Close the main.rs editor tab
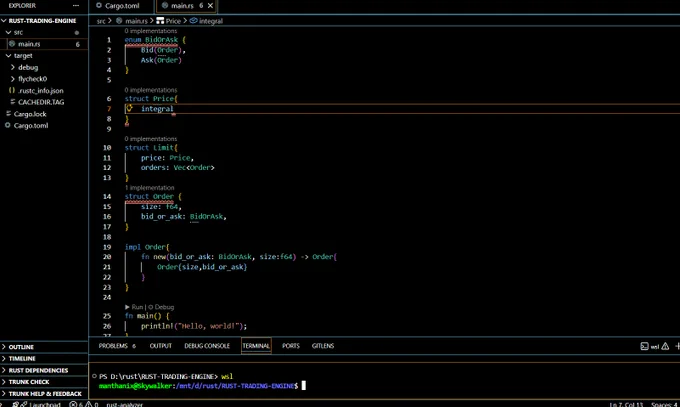This screenshot has height=407, width=680. point(210,6)
